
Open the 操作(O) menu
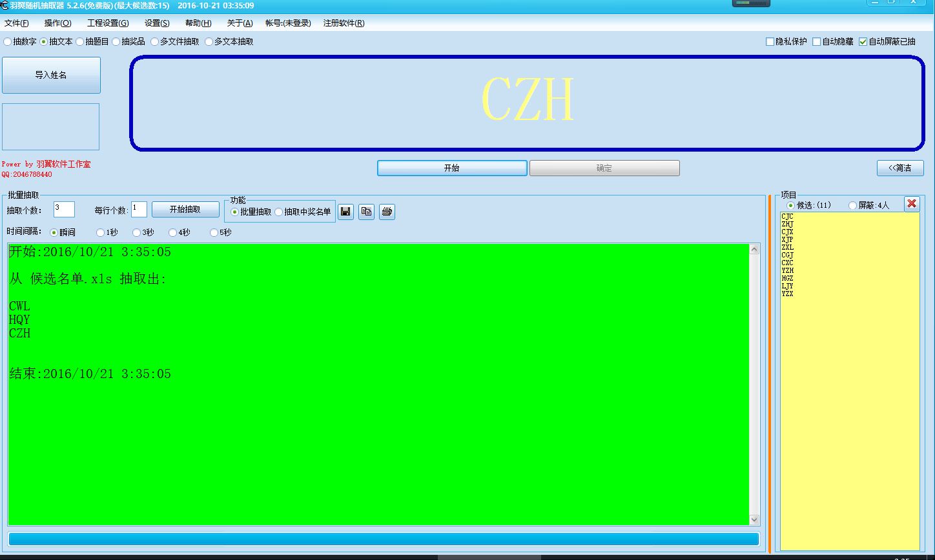[57, 23]
